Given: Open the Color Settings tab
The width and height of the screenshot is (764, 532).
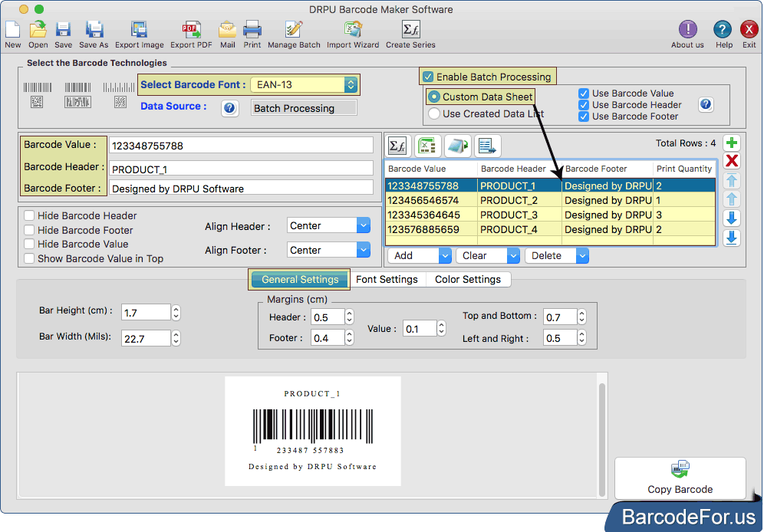Looking at the screenshot, I should (x=468, y=279).
